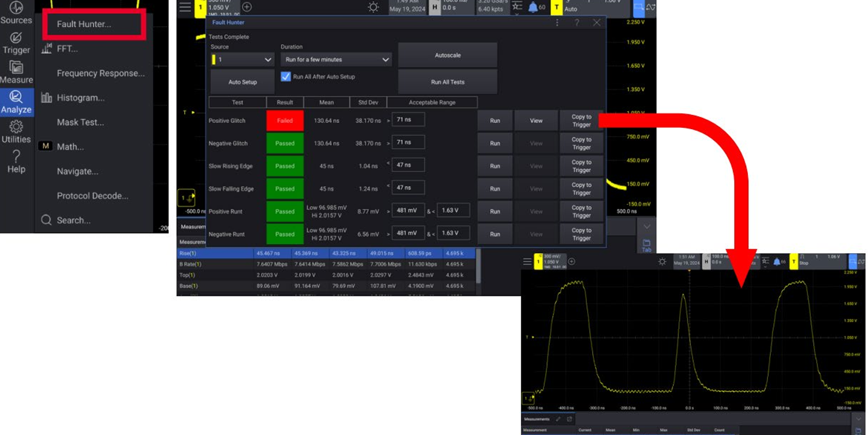868x435 pixels.
Task: Click the yellow channel 1 color badge
Action: [x=201, y=7]
